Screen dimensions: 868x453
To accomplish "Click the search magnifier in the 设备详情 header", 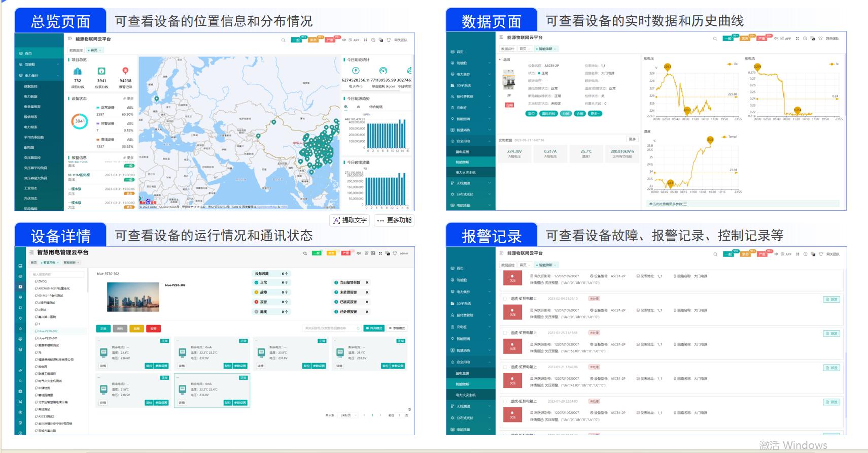I will [x=305, y=253].
